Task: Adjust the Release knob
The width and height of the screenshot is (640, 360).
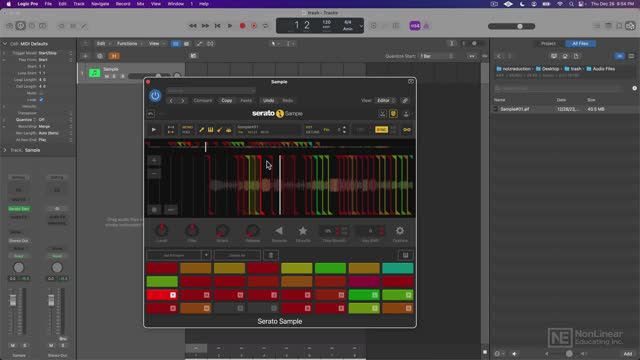Action: pos(252,231)
